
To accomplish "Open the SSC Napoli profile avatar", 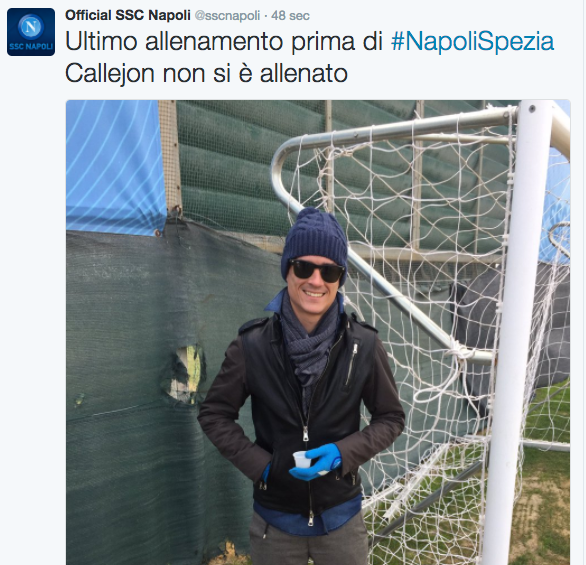I will click(x=31, y=32).
